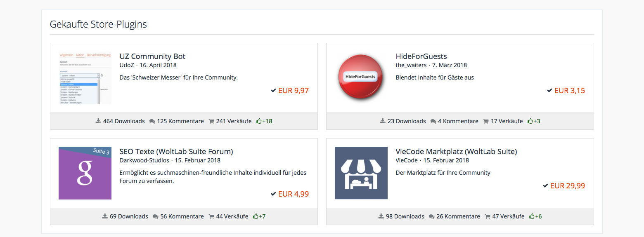This screenshot has height=237, width=644.
Task: Open the UZ Community Bot plugin title
Action: [152, 56]
